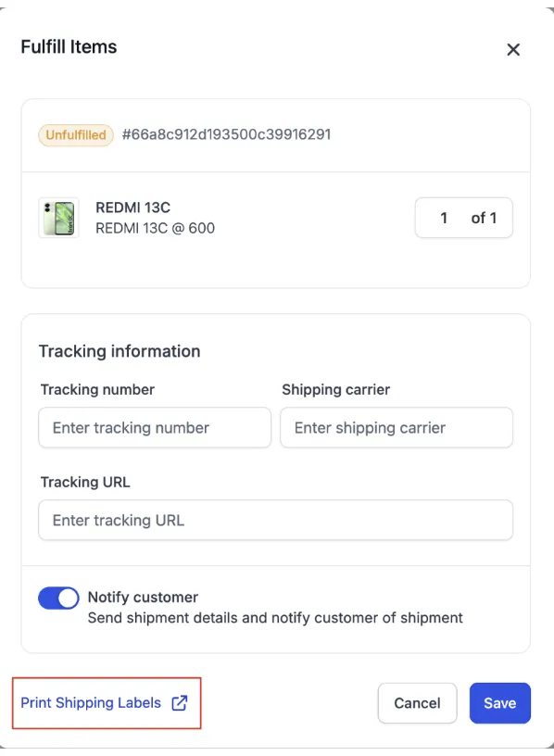
Task: Click the REDMI 13C product thumbnail
Action: point(58,218)
